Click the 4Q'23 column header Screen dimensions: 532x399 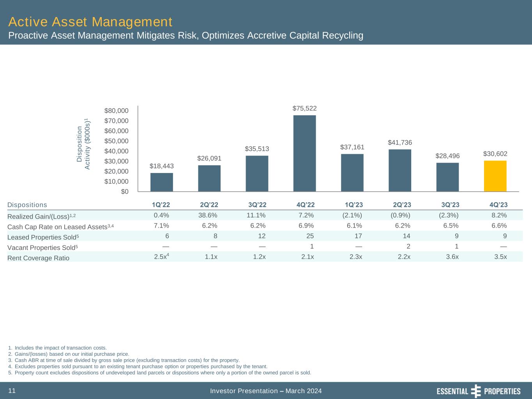click(498, 205)
